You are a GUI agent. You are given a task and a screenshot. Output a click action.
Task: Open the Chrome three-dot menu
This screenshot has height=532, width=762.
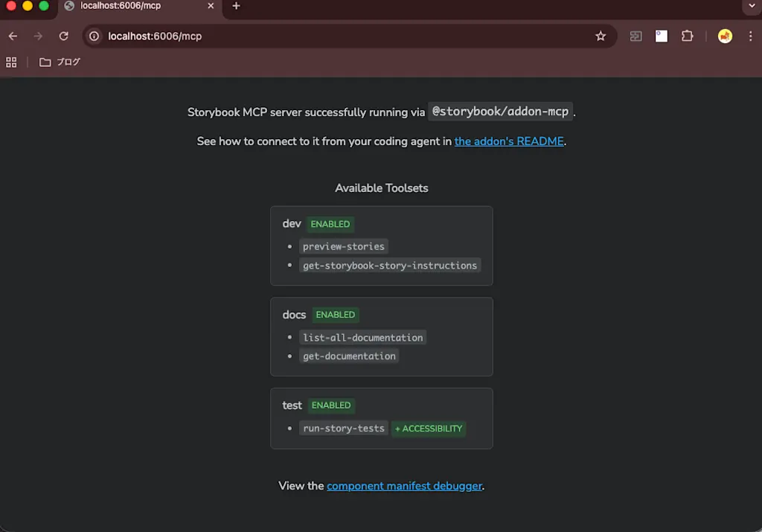click(x=750, y=36)
